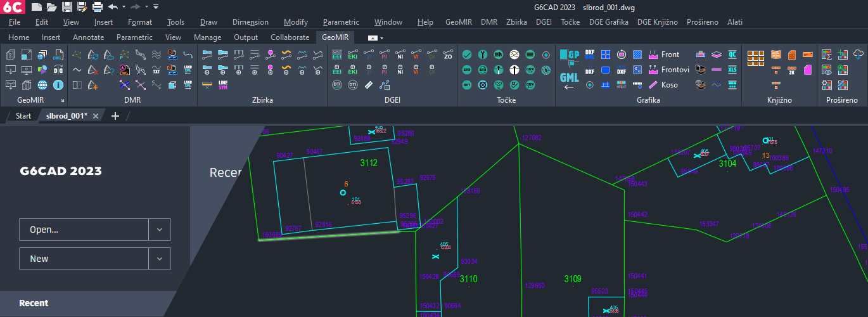Open the Undo history dropdown arrow
868x317 pixels.
tap(124, 7)
